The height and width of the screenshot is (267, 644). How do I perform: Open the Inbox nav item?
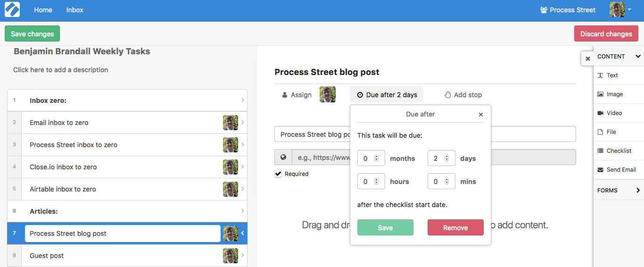74,10
